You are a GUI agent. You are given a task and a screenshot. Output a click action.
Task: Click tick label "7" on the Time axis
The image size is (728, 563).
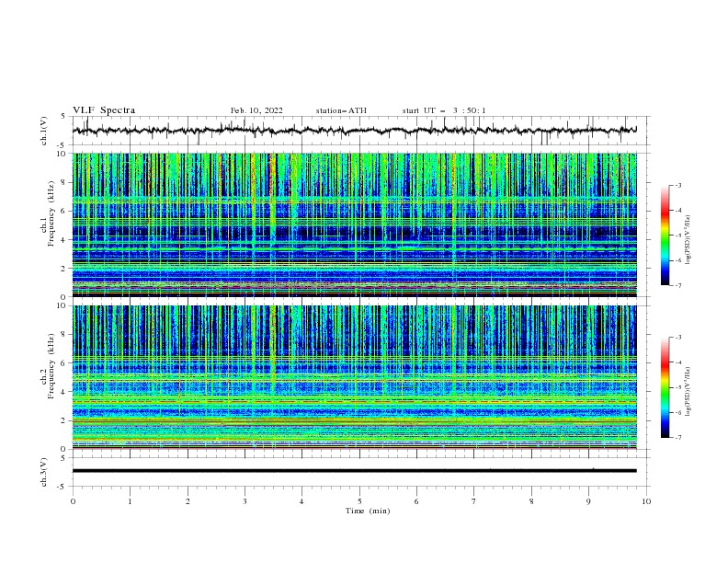click(474, 501)
